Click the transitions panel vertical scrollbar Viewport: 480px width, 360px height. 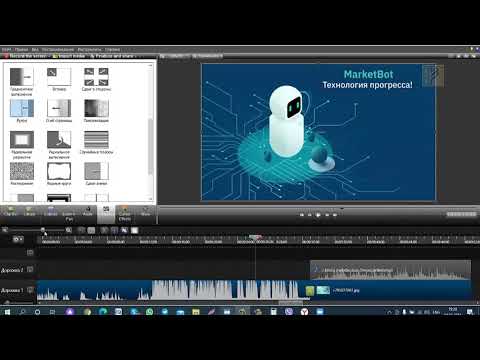point(150,147)
